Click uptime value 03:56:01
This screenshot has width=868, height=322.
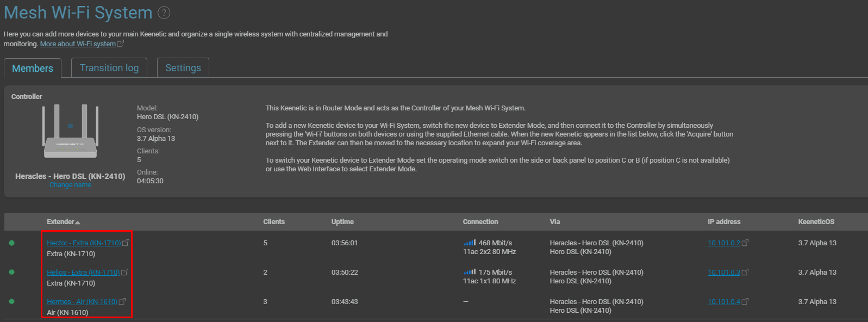[x=345, y=243]
